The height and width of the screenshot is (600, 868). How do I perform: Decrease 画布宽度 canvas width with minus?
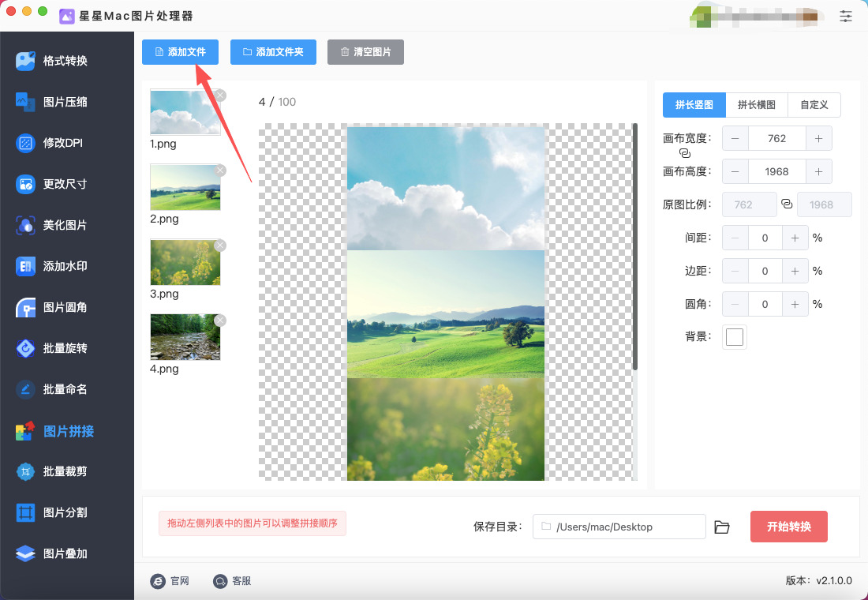[x=735, y=138]
